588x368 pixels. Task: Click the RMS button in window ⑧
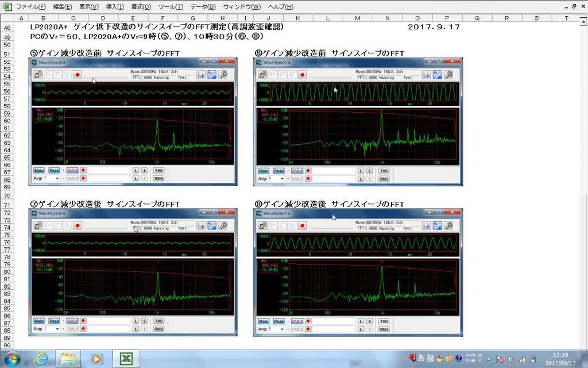tap(384, 329)
